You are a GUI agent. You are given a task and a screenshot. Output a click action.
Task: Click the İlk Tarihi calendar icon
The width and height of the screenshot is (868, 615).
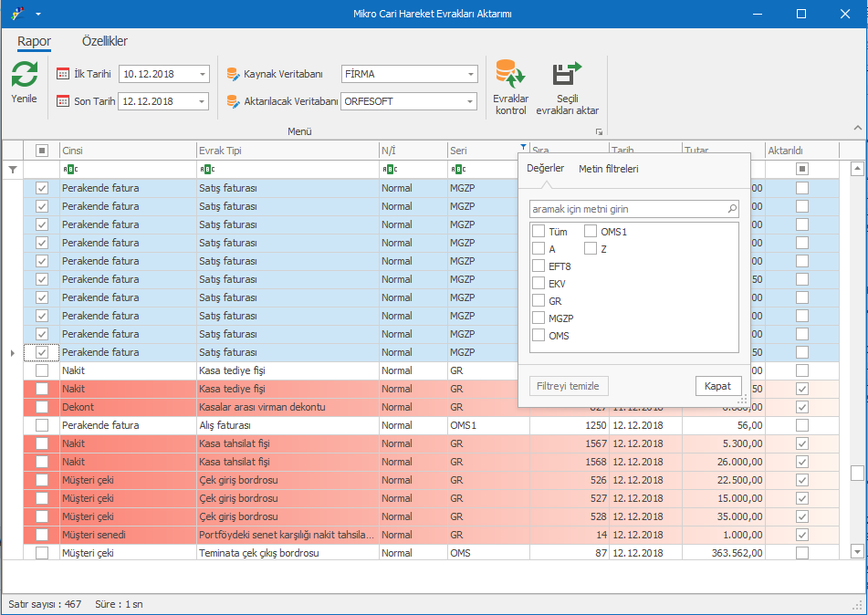[63, 74]
